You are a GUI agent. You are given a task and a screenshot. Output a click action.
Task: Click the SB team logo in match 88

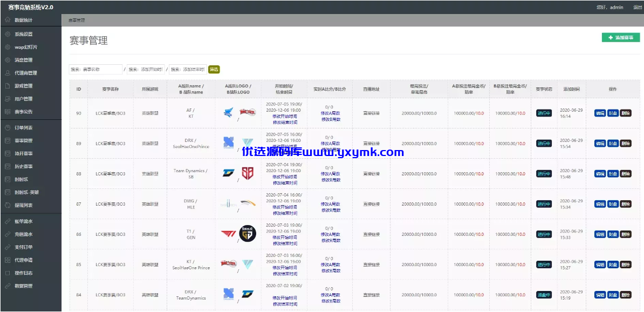247,173
